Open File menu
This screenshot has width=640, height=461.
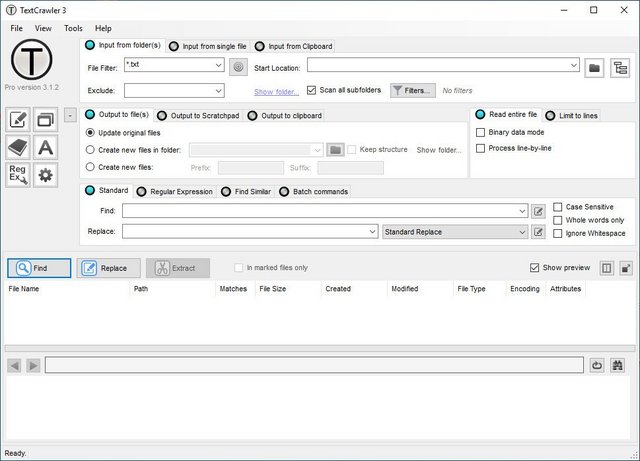tap(17, 28)
